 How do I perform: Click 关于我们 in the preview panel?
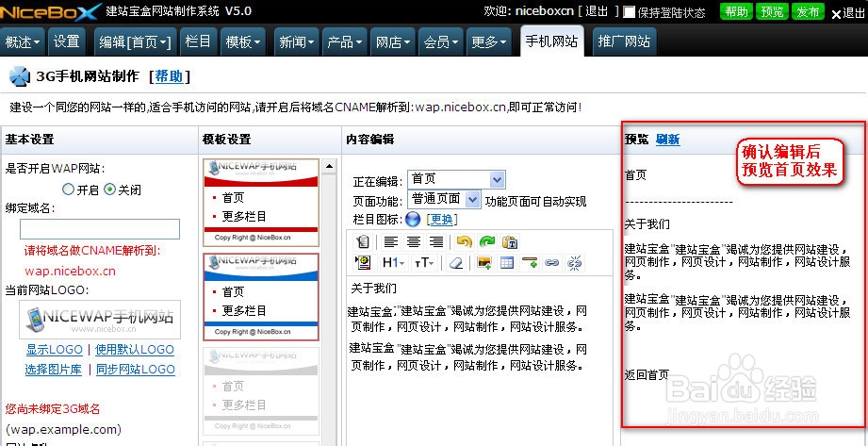coord(647,224)
